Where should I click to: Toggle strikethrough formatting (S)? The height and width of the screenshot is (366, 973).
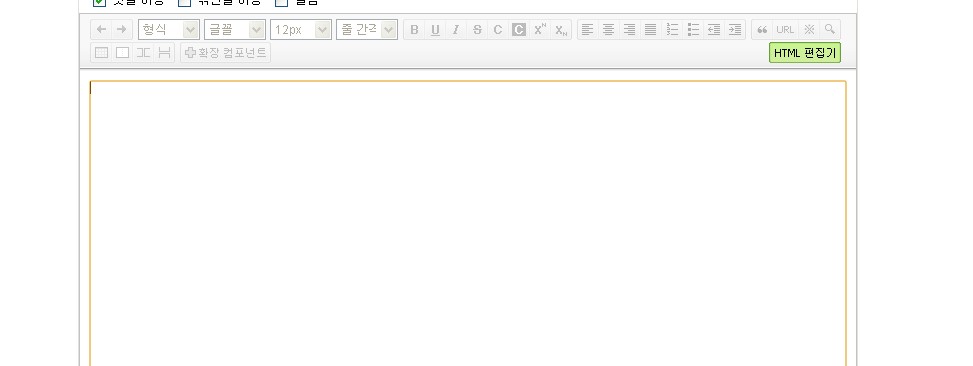tap(477, 30)
